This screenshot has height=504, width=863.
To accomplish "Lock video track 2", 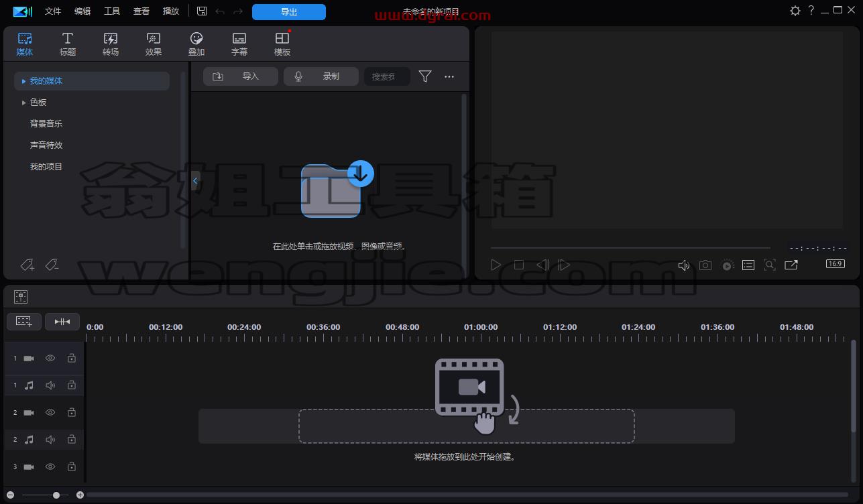I will (72, 413).
